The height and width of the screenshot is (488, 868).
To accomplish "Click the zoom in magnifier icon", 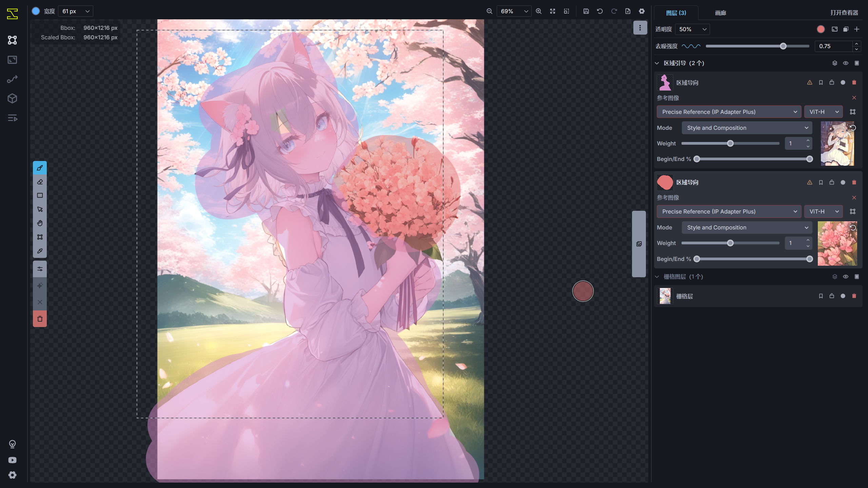I will pos(538,11).
